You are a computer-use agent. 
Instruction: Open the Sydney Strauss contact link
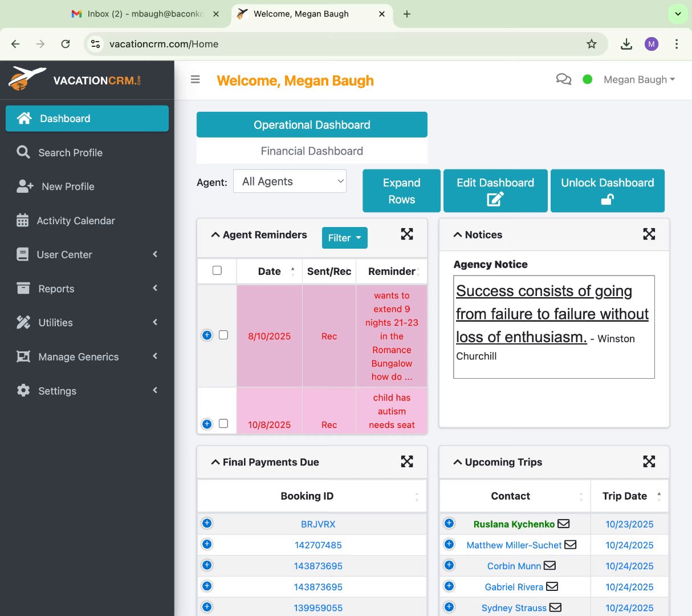pos(514,607)
